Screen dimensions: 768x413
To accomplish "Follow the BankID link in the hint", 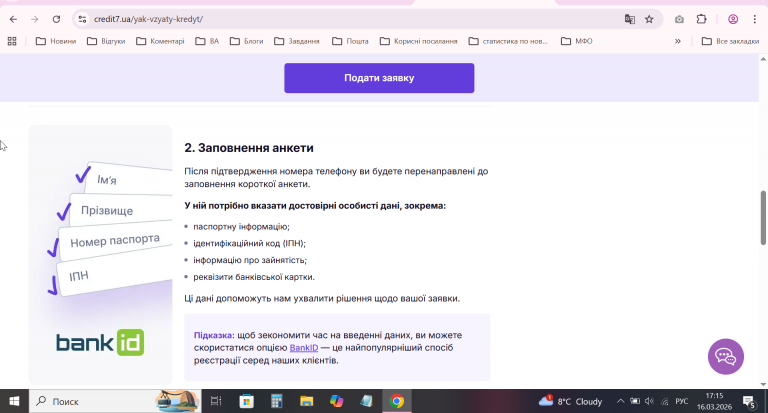I will click(x=304, y=347).
